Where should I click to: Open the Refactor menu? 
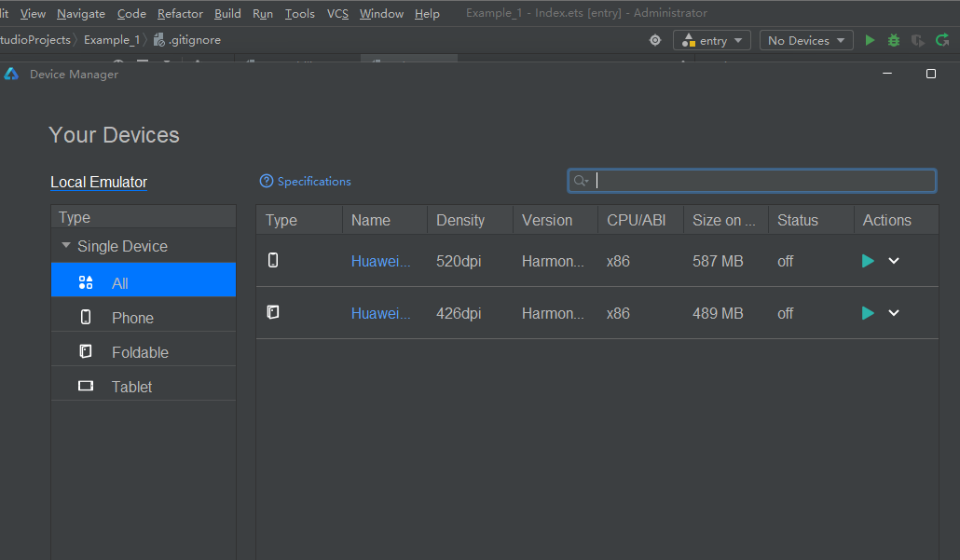point(180,13)
